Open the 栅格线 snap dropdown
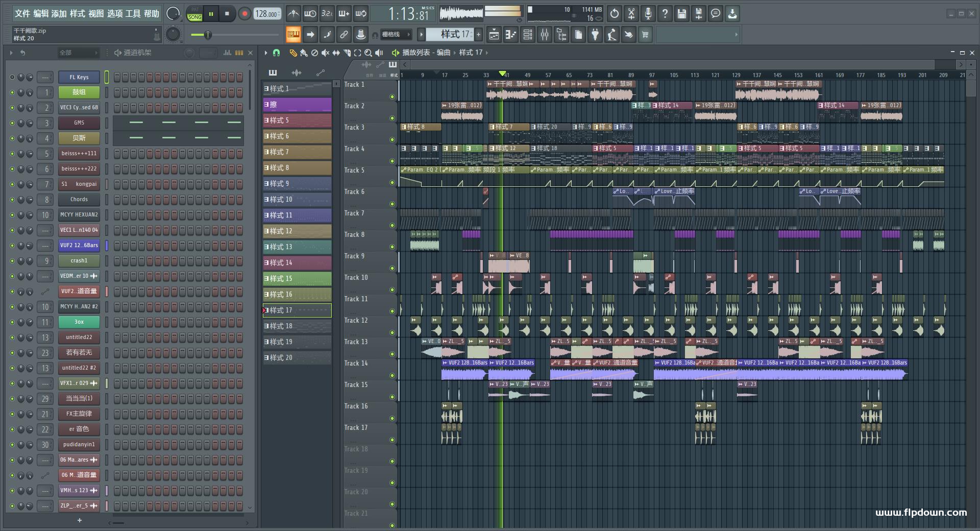The width and height of the screenshot is (980, 531). pyautogui.click(x=396, y=35)
